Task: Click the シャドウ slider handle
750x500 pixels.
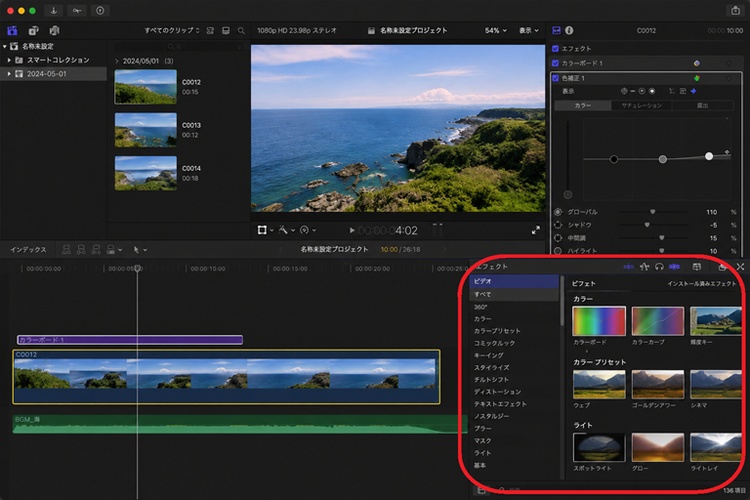Action: 647,224
